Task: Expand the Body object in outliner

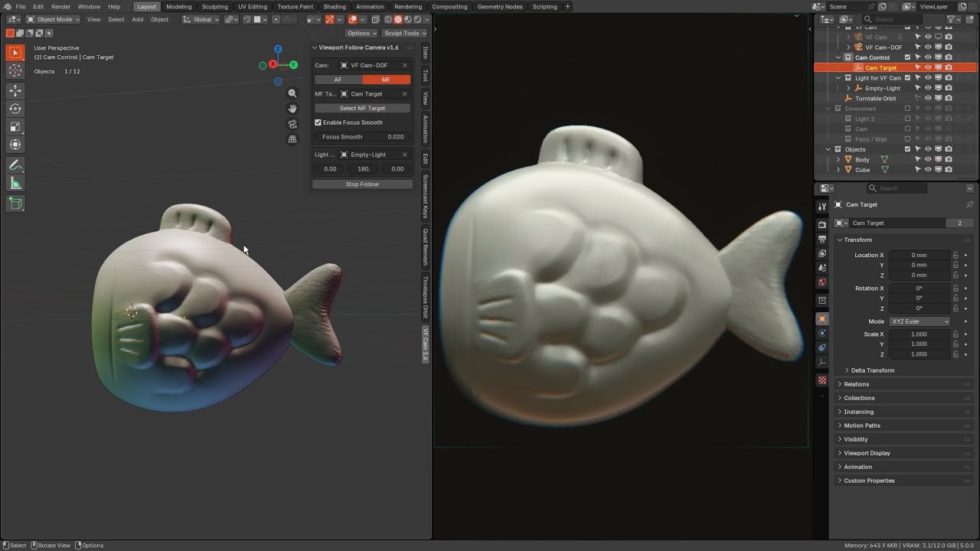Action: pyautogui.click(x=838, y=159)
